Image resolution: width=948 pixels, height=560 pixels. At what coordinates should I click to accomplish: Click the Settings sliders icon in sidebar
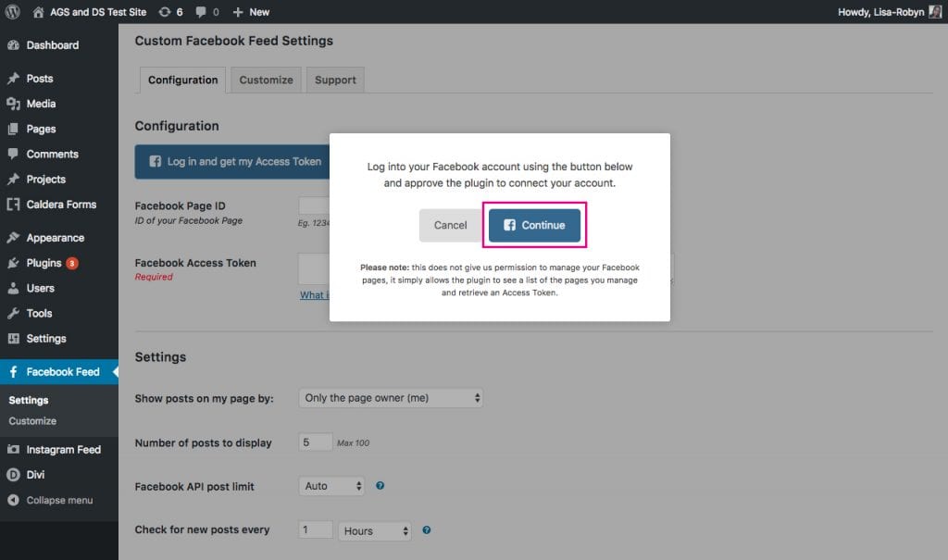pos(13,339)
